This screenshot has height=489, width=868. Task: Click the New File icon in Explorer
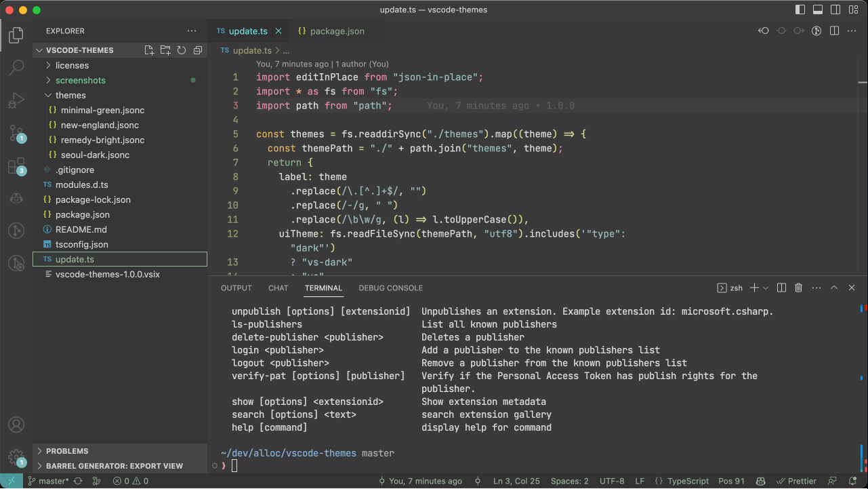(149, 50)
